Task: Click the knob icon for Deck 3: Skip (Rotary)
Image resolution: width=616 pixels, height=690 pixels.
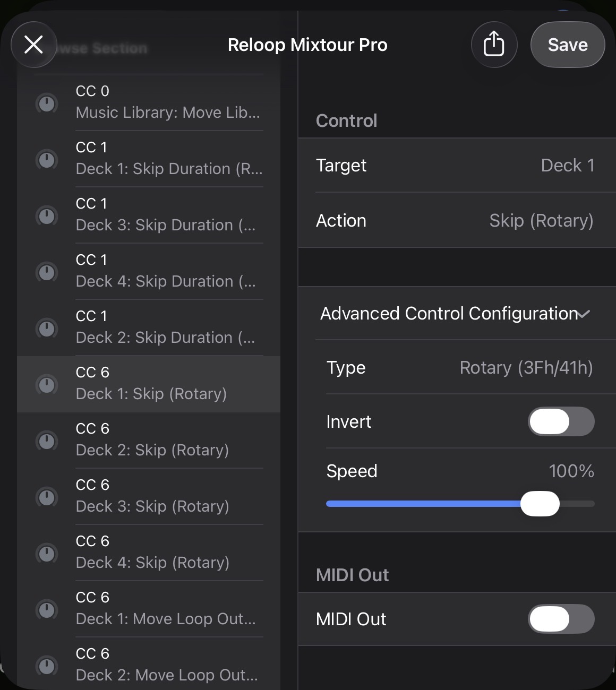Action: [47, 497]
